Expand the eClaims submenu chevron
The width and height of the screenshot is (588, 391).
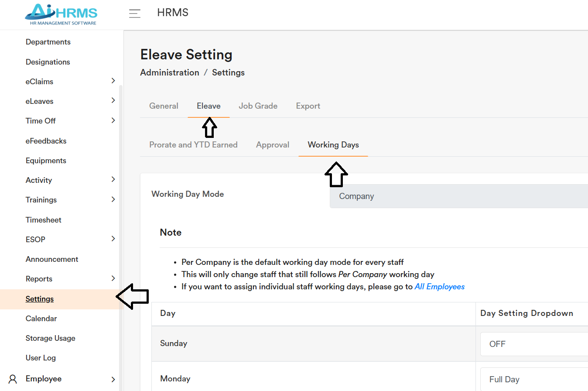click(x=113, y=81)
